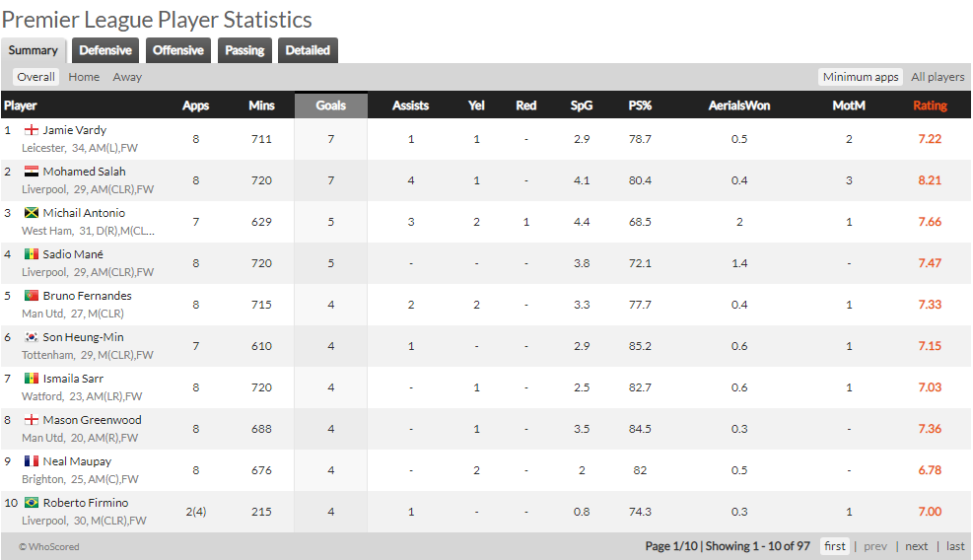Open the Defensive tab

pos(105,50)
